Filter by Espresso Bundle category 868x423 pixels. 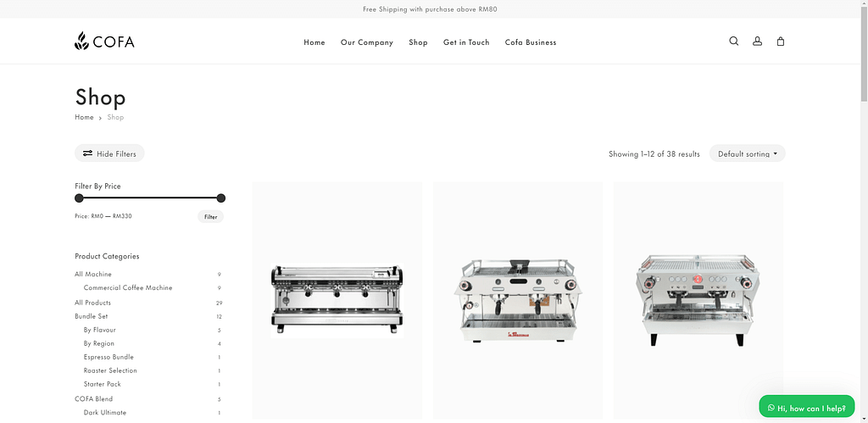tap(108, 357)
